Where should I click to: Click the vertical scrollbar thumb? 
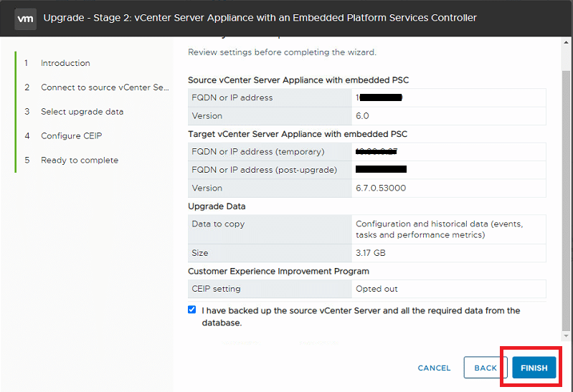point(566,201)
